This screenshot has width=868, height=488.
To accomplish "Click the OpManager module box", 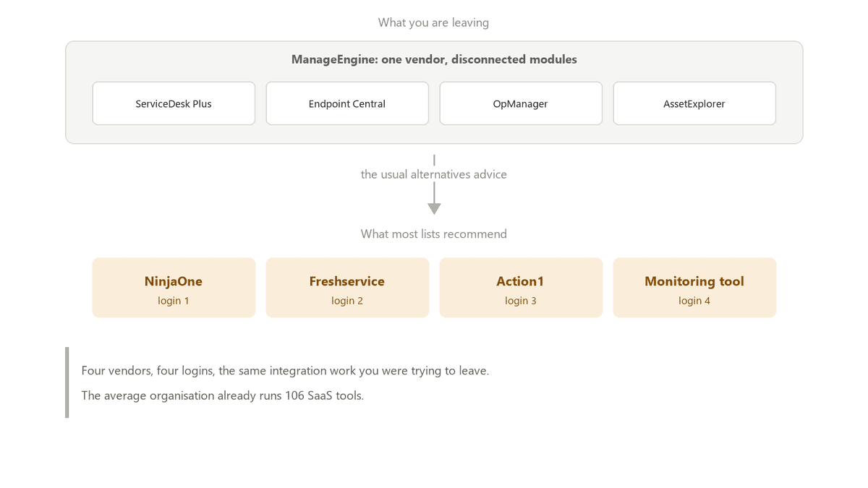I will point(521,103).
